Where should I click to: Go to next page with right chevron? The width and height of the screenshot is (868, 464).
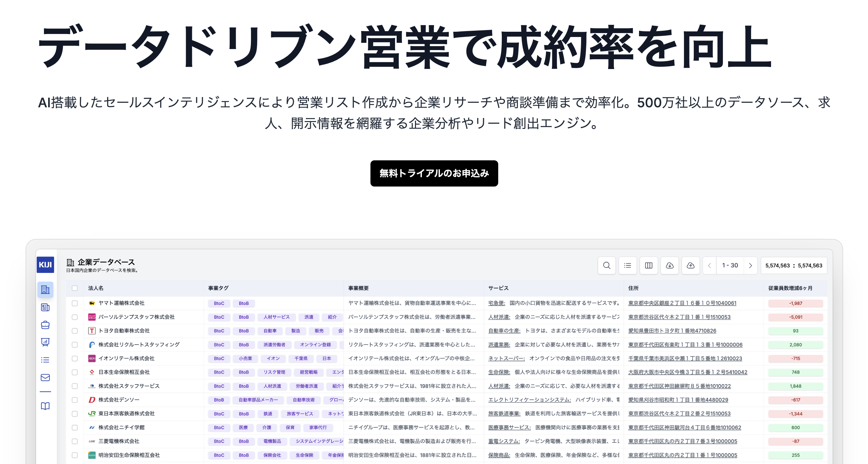750,265
